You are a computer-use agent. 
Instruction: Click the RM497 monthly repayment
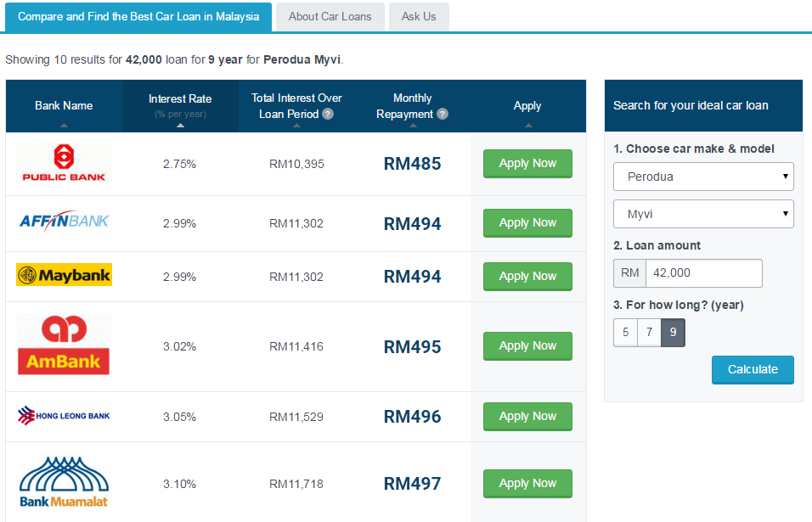(412, 485)
